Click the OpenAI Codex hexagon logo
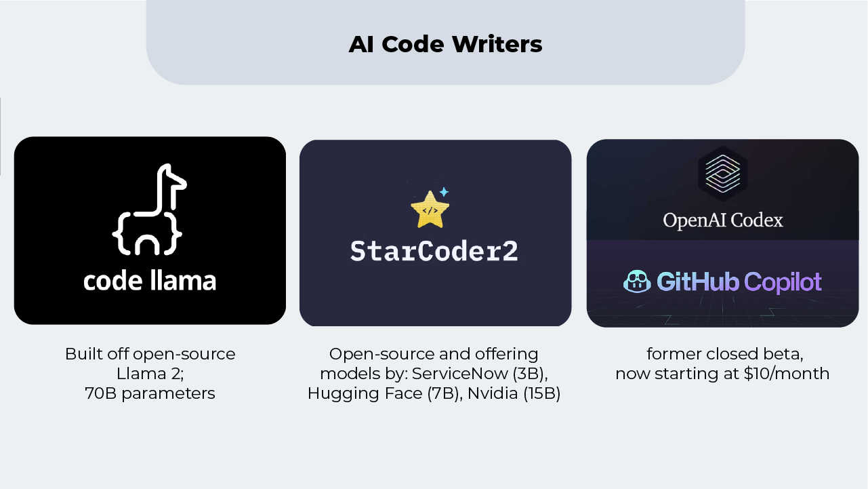The height and width of the screenshot is (489, 868). pos(722,174)
